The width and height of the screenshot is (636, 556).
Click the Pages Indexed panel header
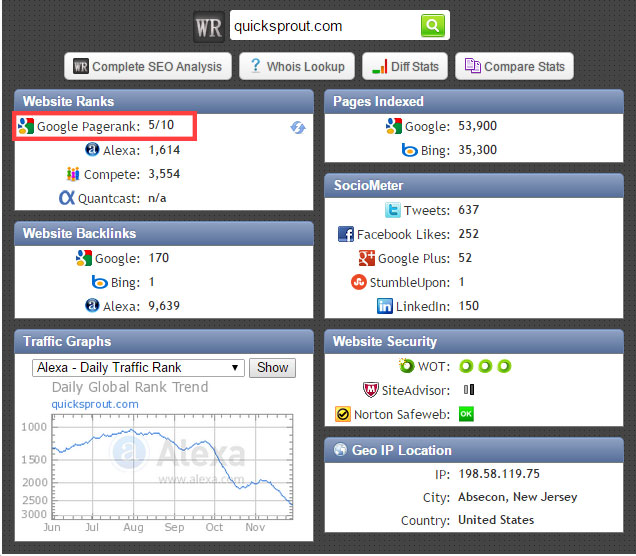474,101
